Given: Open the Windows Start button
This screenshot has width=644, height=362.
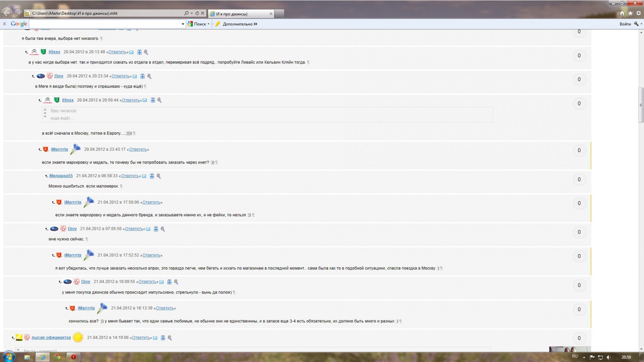Looking at the screenshot, I should coord(8,357).
